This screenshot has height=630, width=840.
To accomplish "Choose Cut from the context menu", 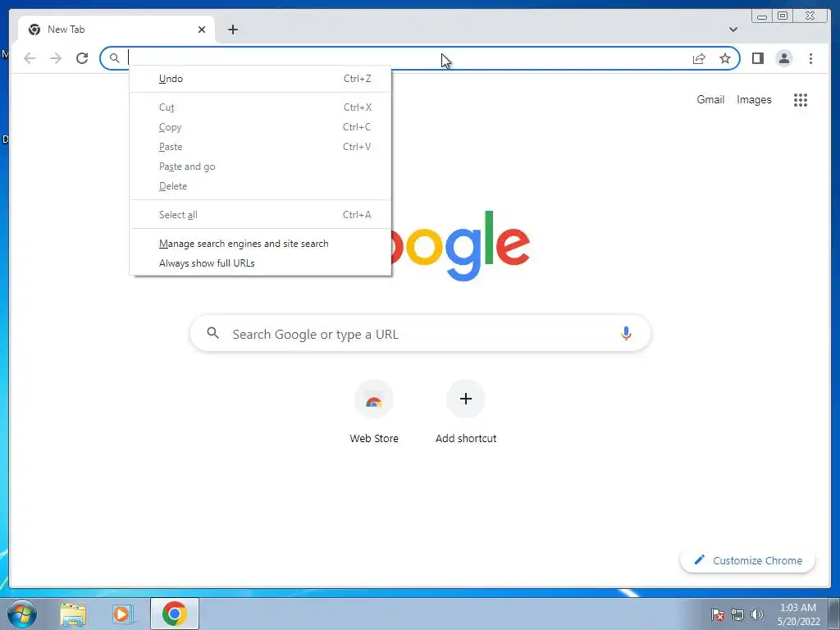I will pyautogui.click(x=260, y=107).
